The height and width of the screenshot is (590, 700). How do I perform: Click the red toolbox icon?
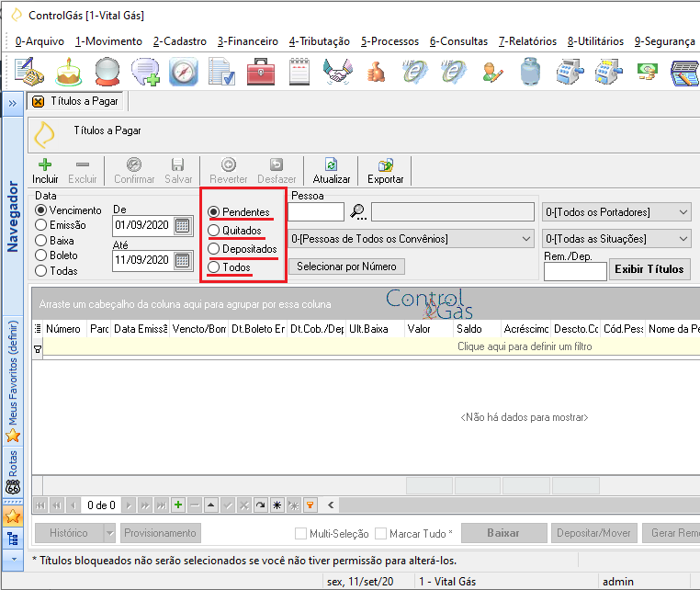[261, 72]
